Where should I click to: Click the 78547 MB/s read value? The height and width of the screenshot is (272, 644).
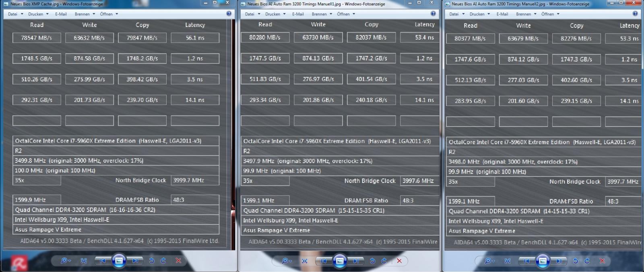coord(37,38)
